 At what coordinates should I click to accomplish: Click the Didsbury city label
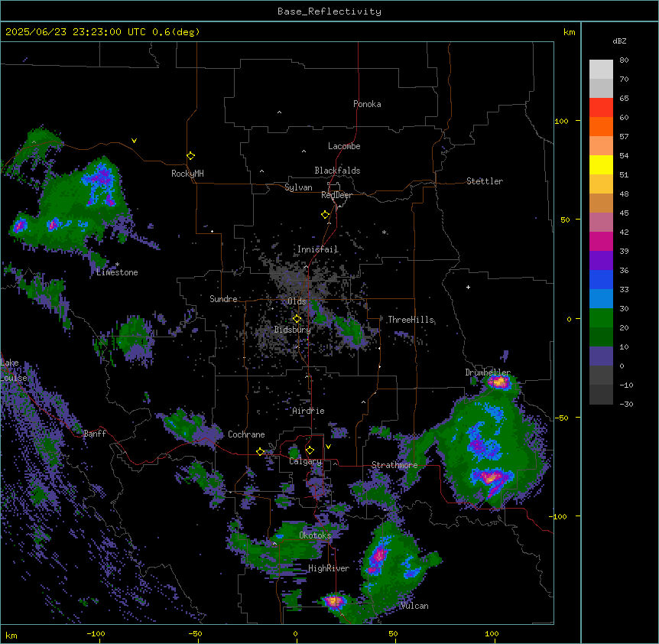293,330
